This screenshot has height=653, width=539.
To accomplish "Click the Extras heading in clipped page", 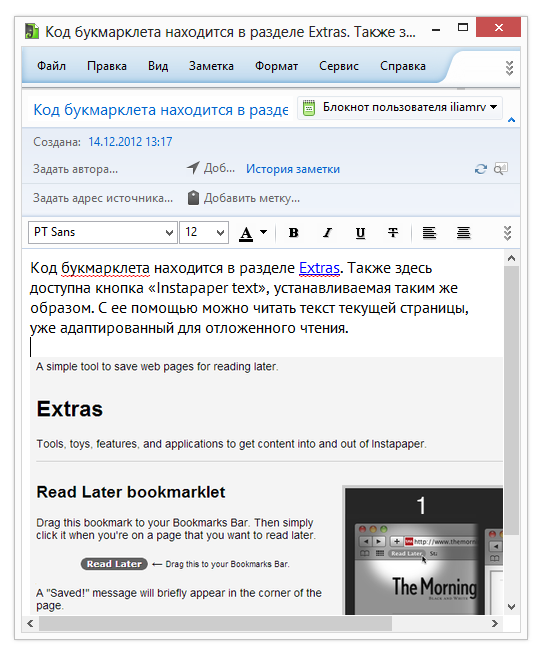I will point(70,409).
